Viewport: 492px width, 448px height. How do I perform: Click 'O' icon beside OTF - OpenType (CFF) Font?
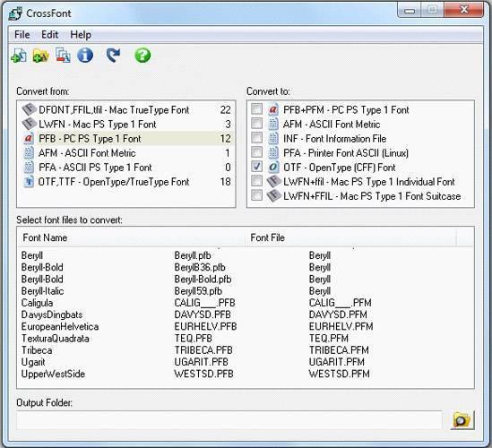(273, 168)
